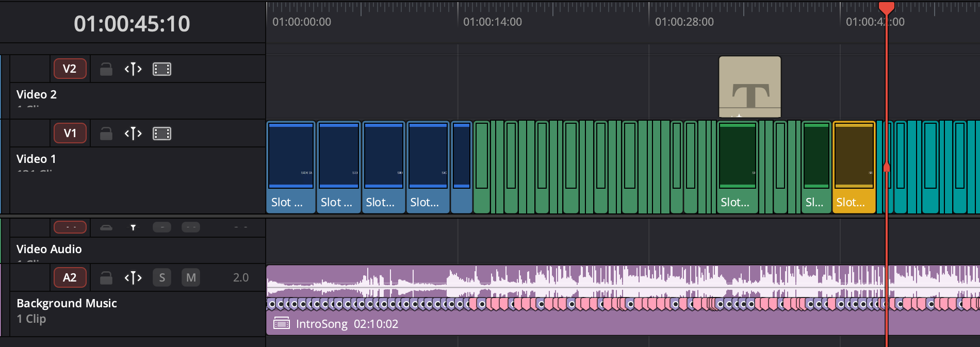980x347 pixels.
Task: Toggle the V2 destination control
Action: (x=70, y=69)
